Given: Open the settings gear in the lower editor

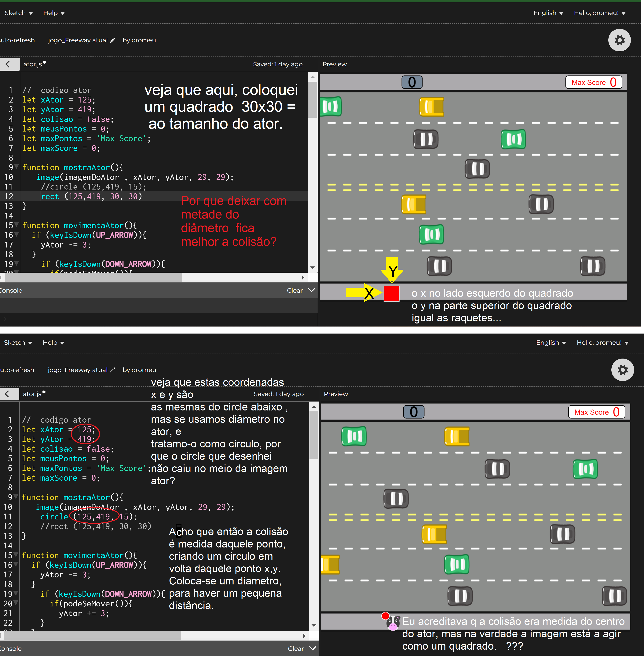Looking at the screenshot, I should click(622, 370).
